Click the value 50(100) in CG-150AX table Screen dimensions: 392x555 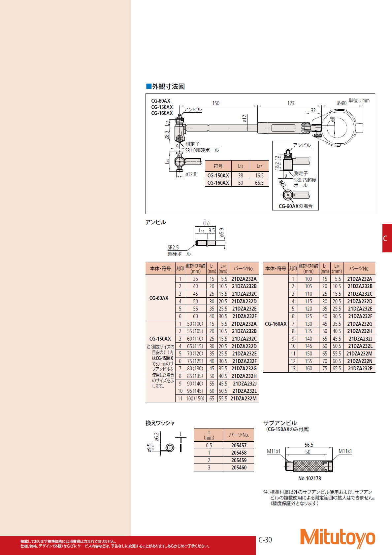195,324
